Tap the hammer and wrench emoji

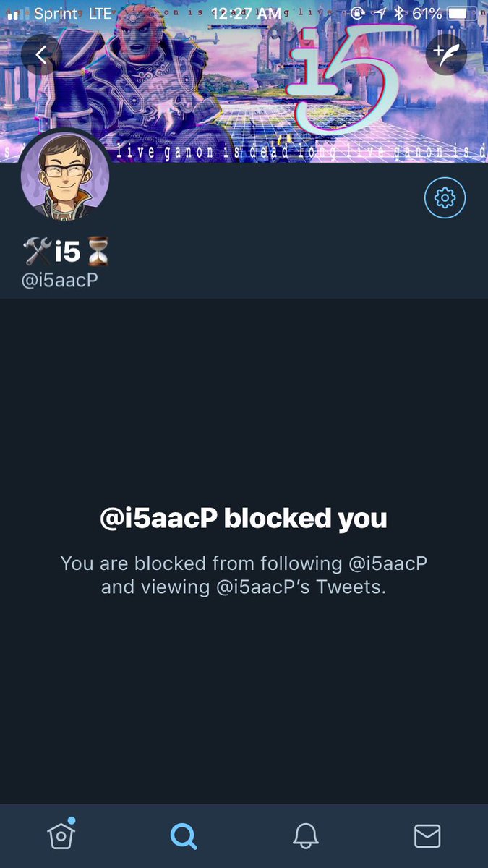tap(36, 252)
